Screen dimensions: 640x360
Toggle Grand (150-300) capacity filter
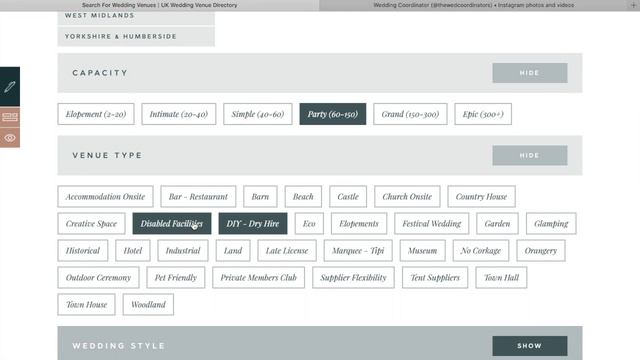pos(410,114)
